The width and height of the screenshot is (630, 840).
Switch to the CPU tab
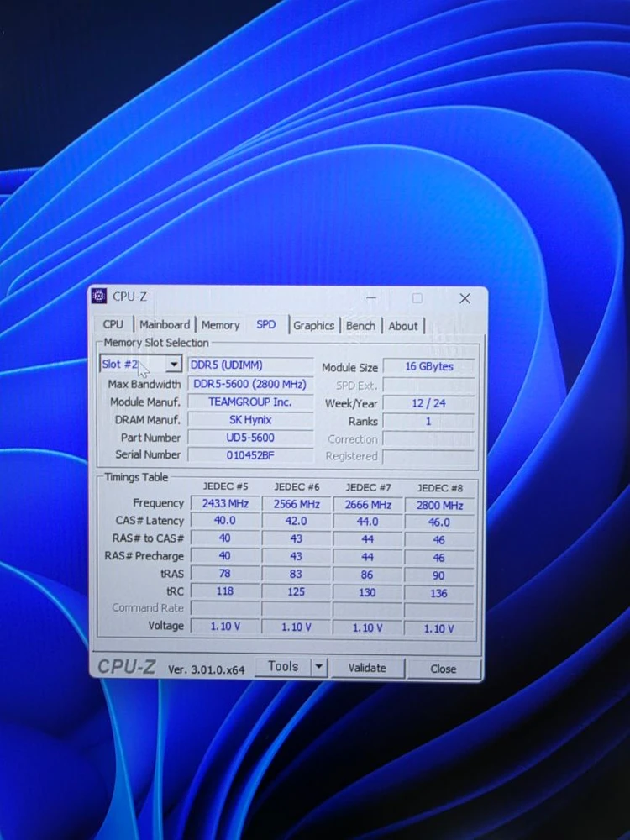coord(113,324)
